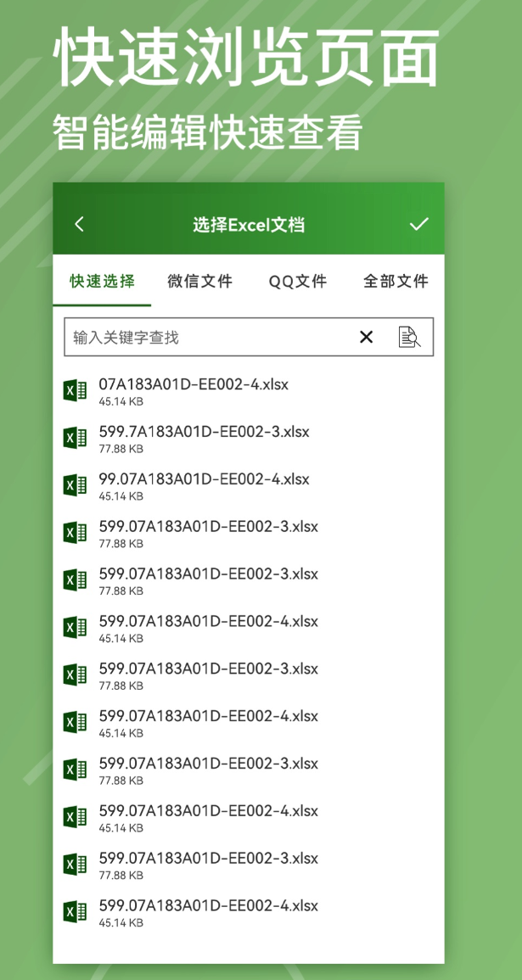This screenshot has height=980, width=522.
Task: Select the file name 07A183A01D-EE002-4.xlsx
Action: click(194, 384)
